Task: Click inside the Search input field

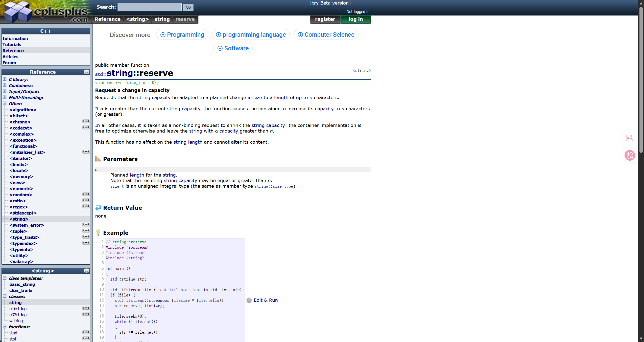Action: click(150, 7)
